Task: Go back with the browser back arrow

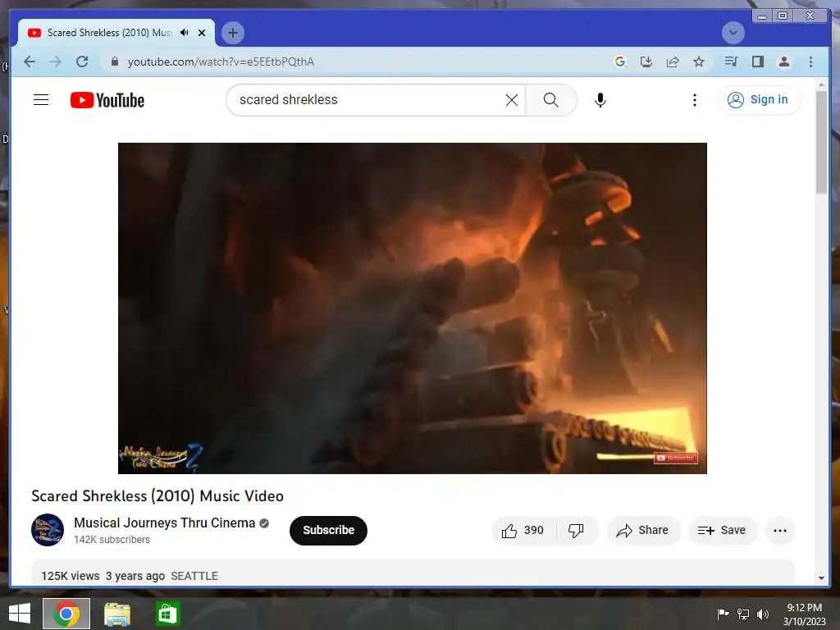Action: tap(30, 62)
